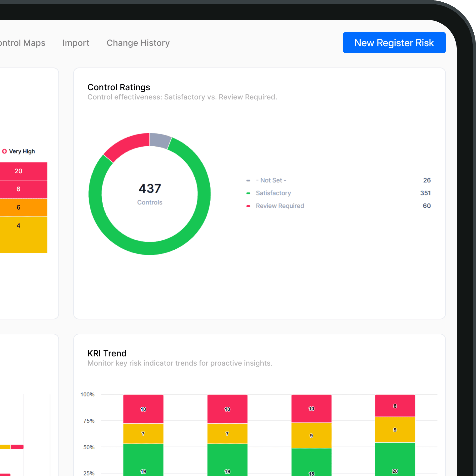The image size is (476, 476).
Task: Toggle the '- Not Set -' legend entry
Action: tap(271, 180)
